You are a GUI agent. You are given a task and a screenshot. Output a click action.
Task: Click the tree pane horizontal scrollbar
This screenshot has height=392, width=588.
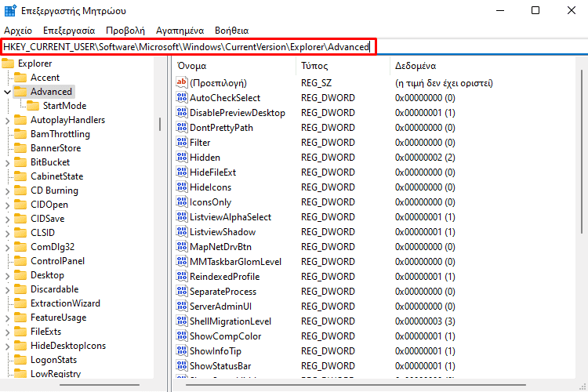coord(100,385)
